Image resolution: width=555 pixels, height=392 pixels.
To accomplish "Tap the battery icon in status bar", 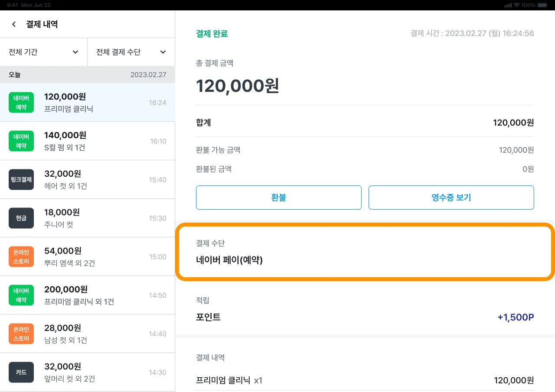I will (542, 5).
